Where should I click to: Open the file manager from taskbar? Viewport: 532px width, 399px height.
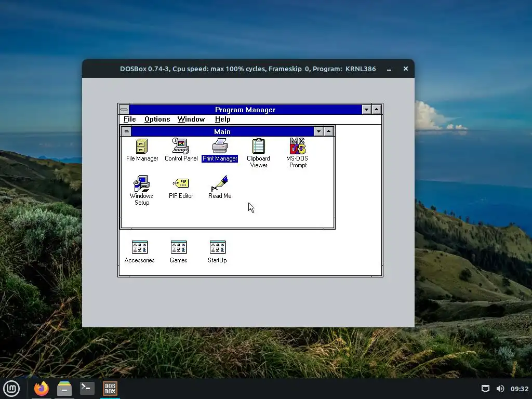64,389
